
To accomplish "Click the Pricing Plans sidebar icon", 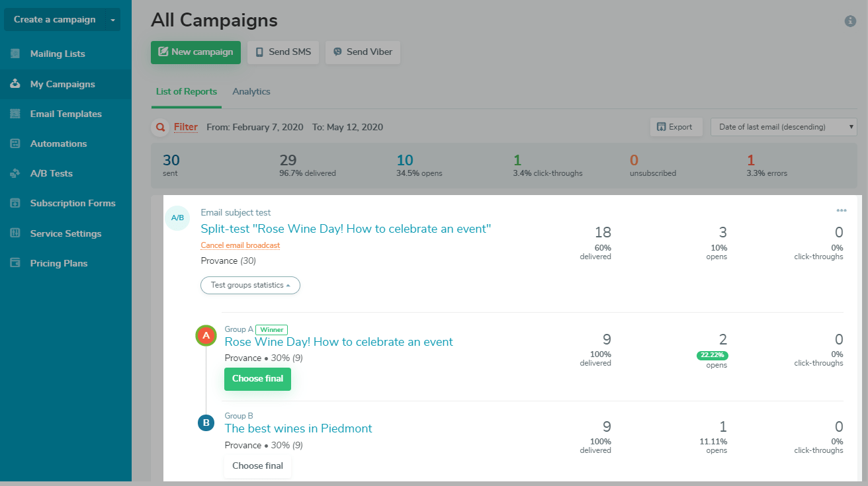I will point(15,263).
